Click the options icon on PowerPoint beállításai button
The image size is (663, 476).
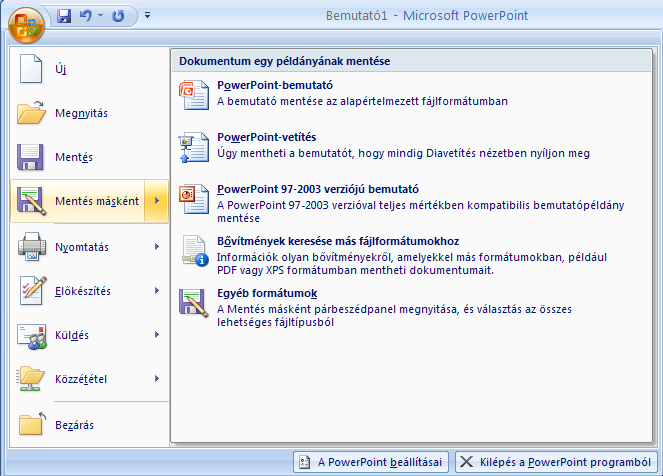[x=304, y=462]
